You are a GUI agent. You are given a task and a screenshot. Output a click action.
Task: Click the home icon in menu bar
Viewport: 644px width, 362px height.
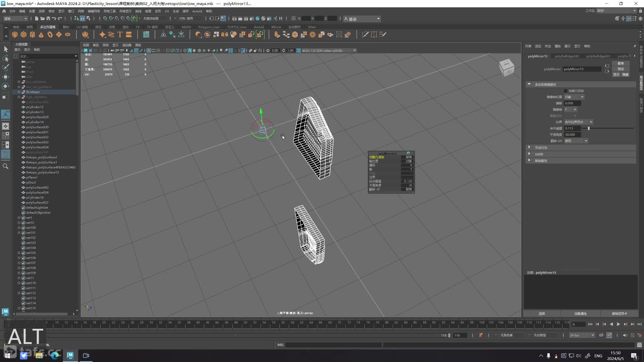tap(4, 11)
